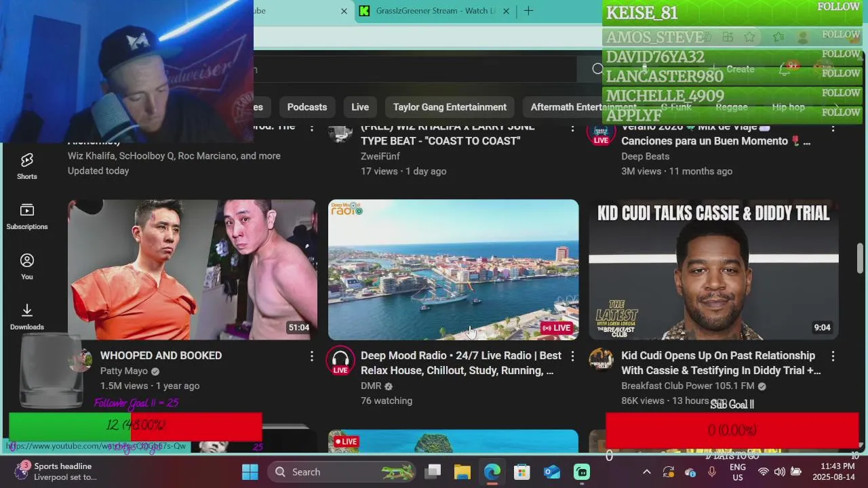Viewport: 868px width, 488px height.
Task: Go to Breakfast Club Power 105.1 FM channel
Action: (688, 386)
